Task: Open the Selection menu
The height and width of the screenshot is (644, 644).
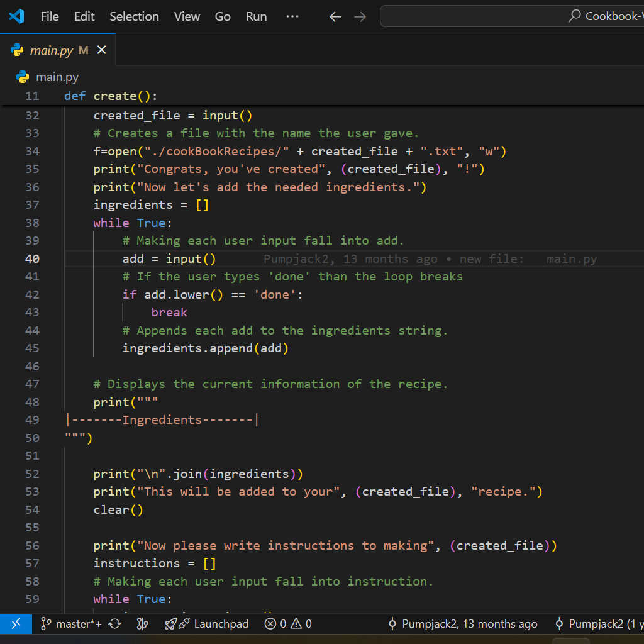Action: point(134,16)
